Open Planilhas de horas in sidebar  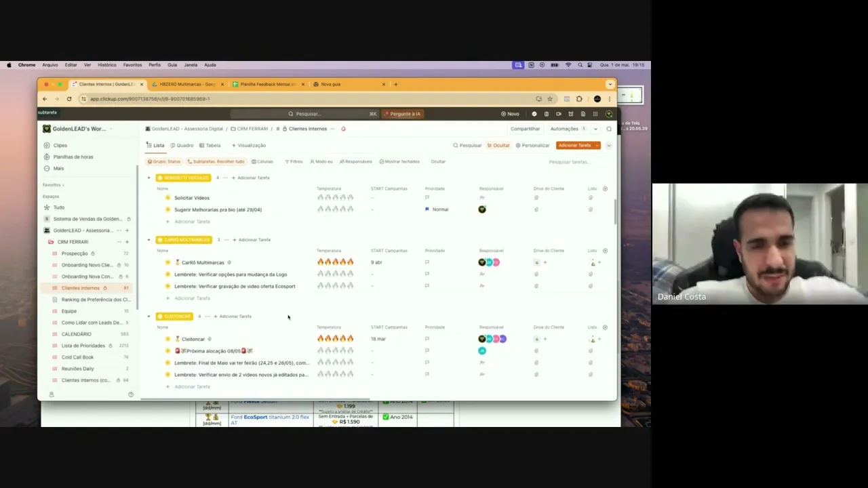[x=73, y=157]
